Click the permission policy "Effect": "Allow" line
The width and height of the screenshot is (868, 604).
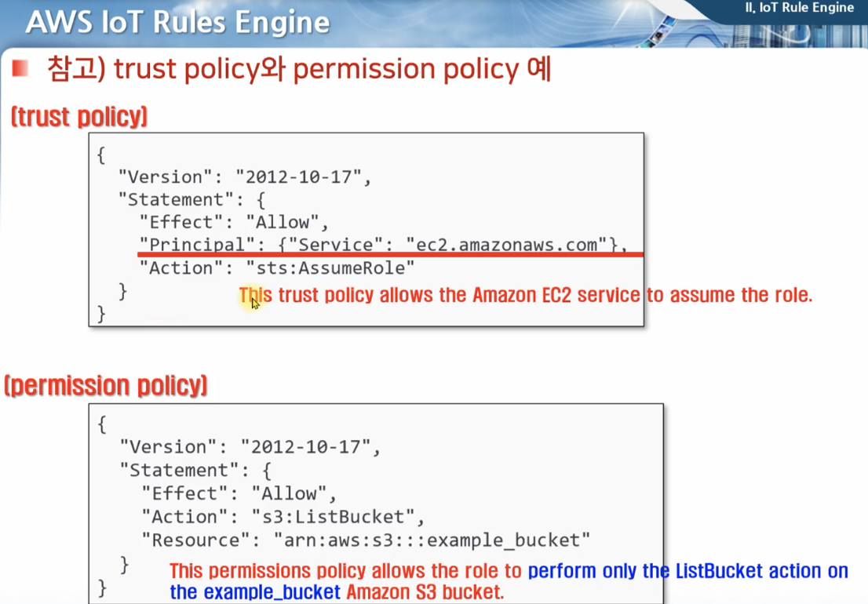(x=239, y=493)
